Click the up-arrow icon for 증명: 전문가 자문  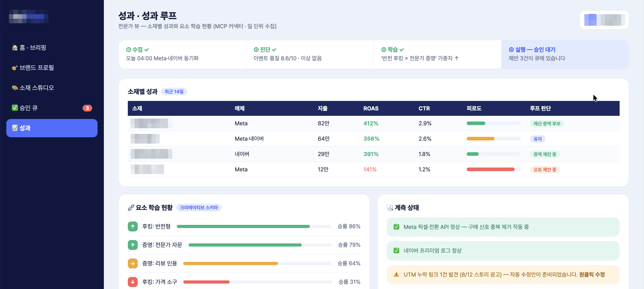tap(133, 245)
